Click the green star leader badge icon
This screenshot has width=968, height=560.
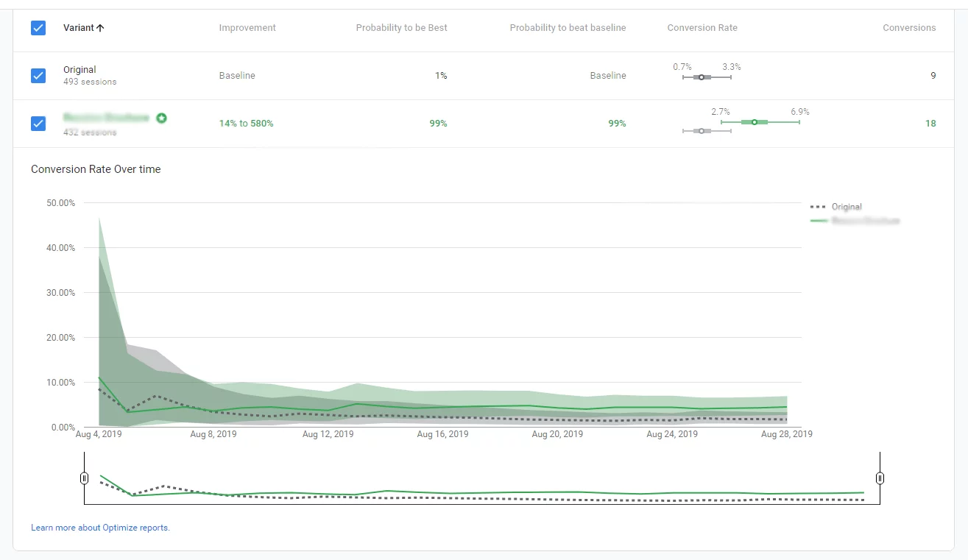click(161, 118)
